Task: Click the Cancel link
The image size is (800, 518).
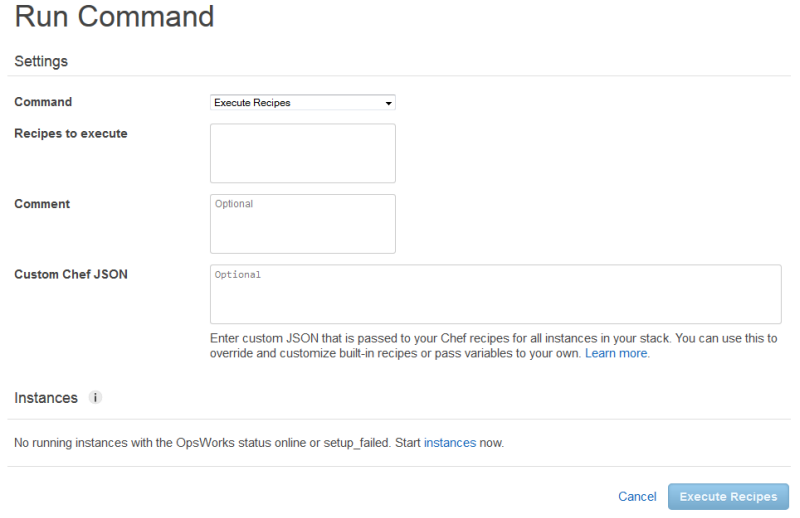Action: (637, 497)
